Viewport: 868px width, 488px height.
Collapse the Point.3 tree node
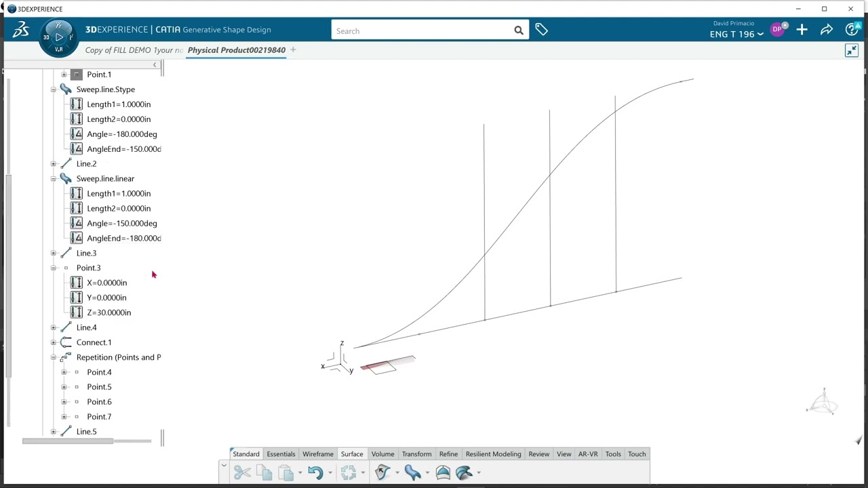(54, 268)
